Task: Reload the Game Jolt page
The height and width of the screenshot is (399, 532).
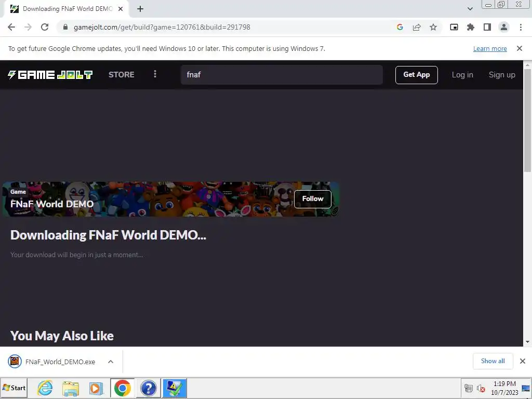Action: (x=45, y=27)
